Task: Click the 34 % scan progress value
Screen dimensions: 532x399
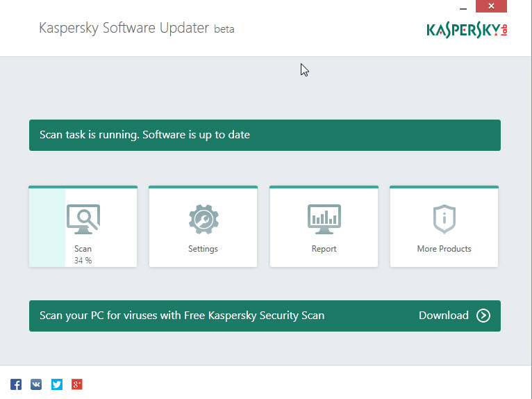Action: point(83,261)
